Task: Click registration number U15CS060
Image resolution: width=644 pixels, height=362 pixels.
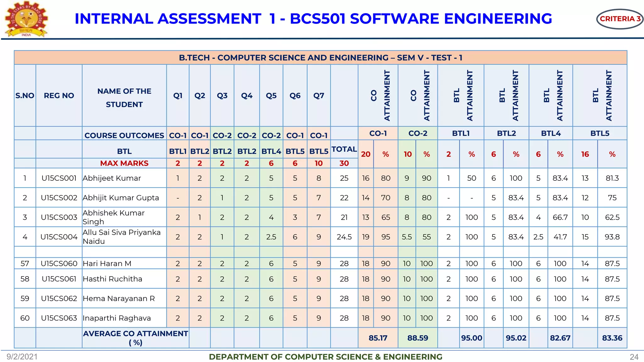Action: [59, 264]
